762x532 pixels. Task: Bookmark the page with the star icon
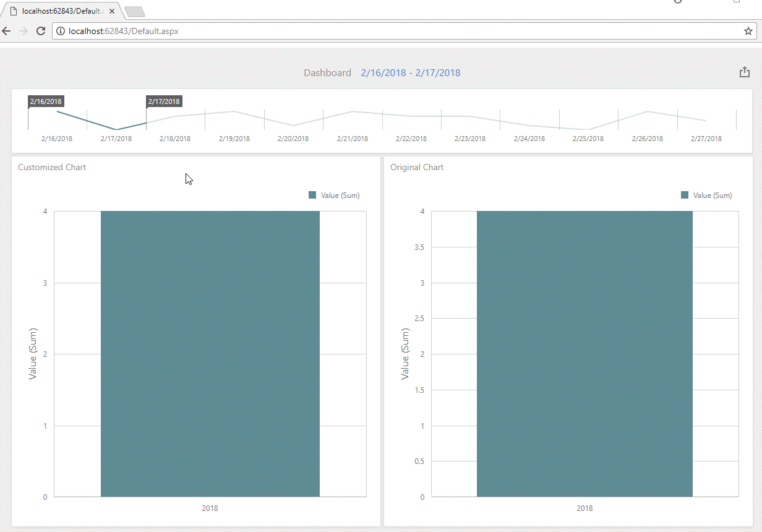click(748, 31)
